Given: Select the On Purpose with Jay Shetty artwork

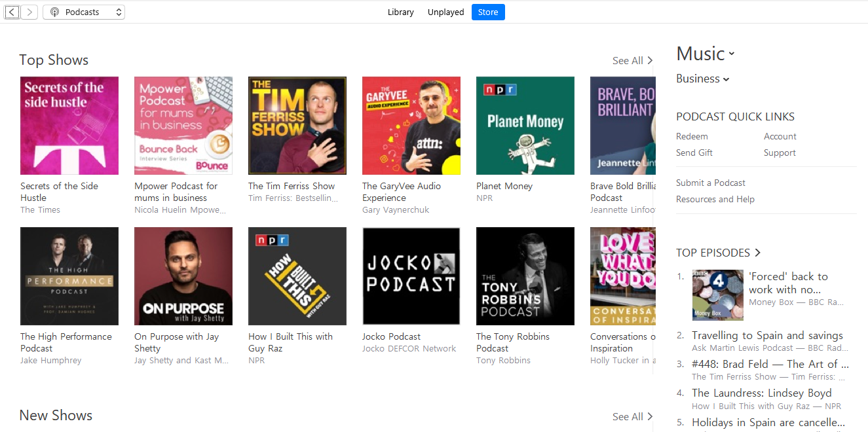Looking at the screenshot, I should pos(183,276).
